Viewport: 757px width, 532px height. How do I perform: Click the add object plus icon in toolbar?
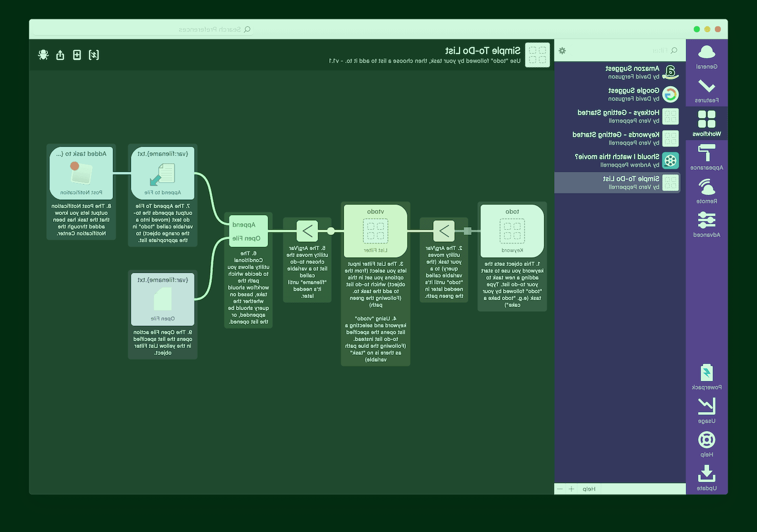coord(77,55)
